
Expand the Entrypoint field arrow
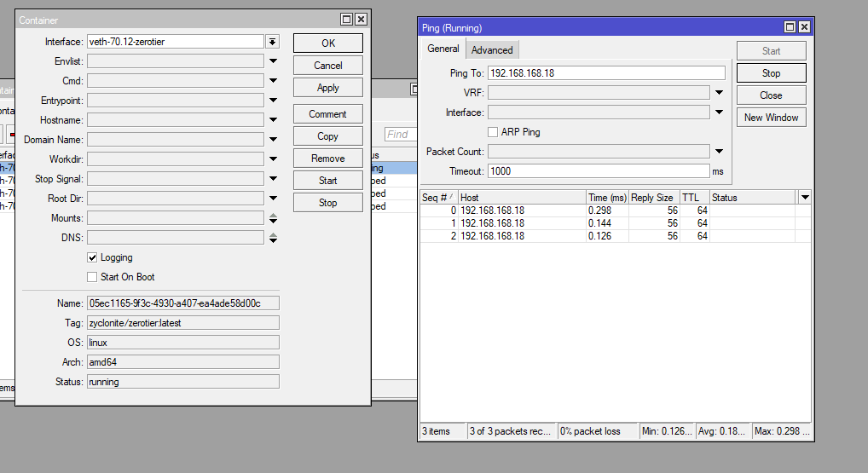point(273,100)
